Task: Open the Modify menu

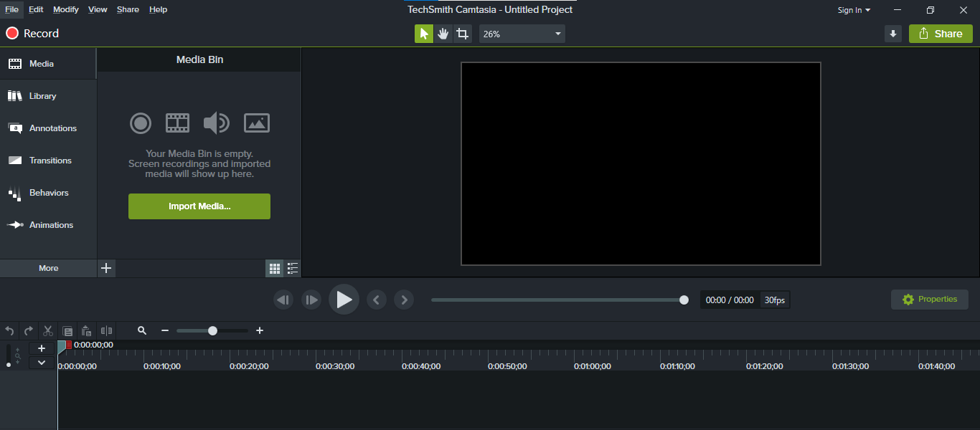Action: click(66, 9)
